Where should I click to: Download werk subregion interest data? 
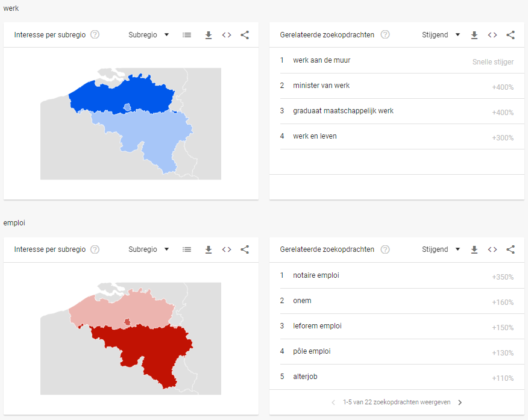coord(209,35)
